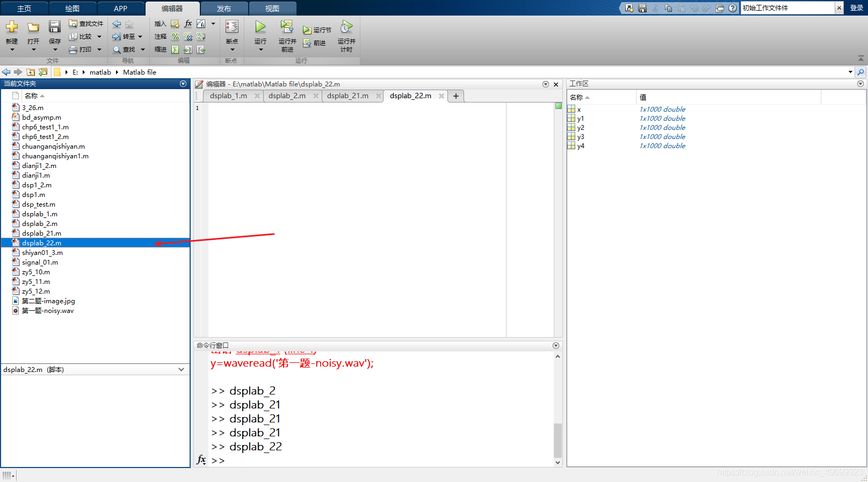Collapse the toolstrip with the minimize arrow
This screenshot has width=868, height=482.
(x=860, y=58)
